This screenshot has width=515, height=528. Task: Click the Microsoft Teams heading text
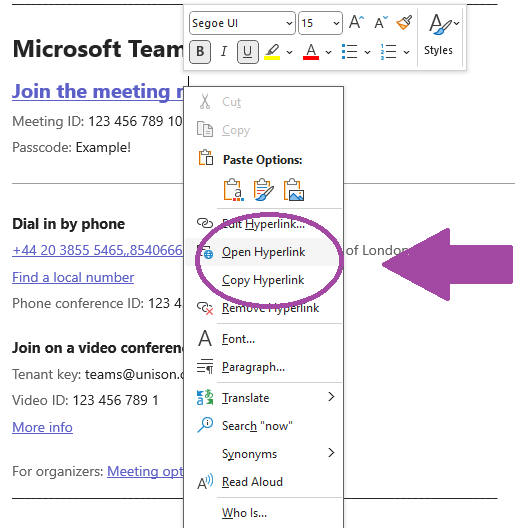[98, 49]
